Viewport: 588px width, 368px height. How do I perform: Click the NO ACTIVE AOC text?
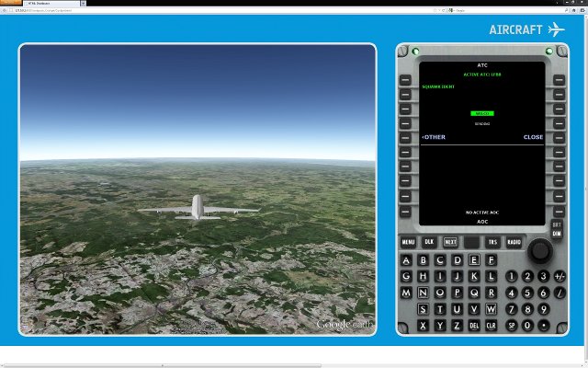coord(482,213)
